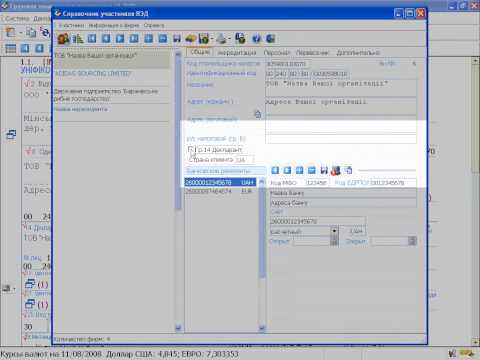The height and width of the screenshot is (360, 480).
Task: Click the red people icon in bank toolbar
Action: click(336, 170)
